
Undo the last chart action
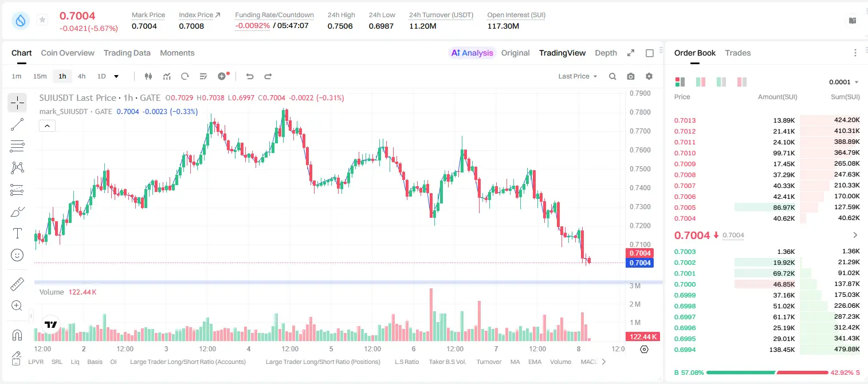249,76
